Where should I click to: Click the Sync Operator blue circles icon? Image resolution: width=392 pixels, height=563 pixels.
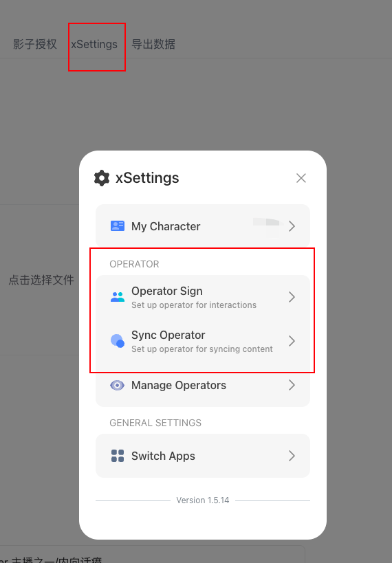tap(118, 341)
